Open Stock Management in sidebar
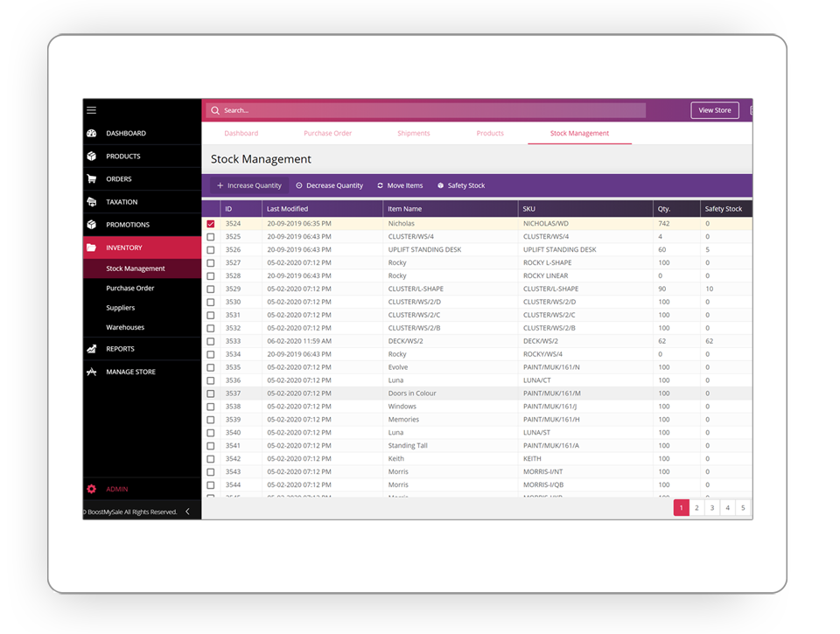 (x=136, y=268)
